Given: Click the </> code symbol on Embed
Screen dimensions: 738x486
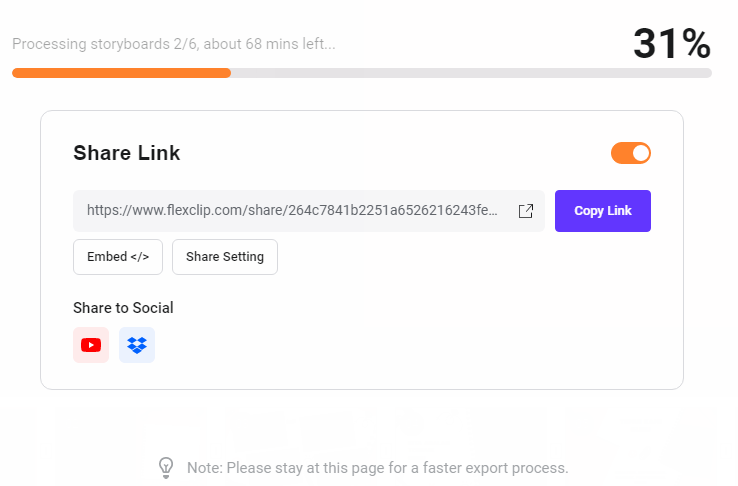Looking at the screenshot, I should [140, 257].
